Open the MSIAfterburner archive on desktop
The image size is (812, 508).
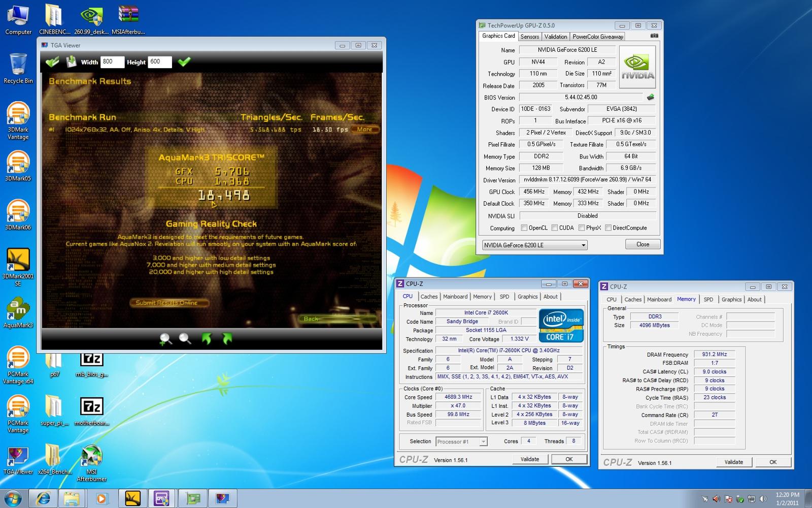[x=128, y=19]
